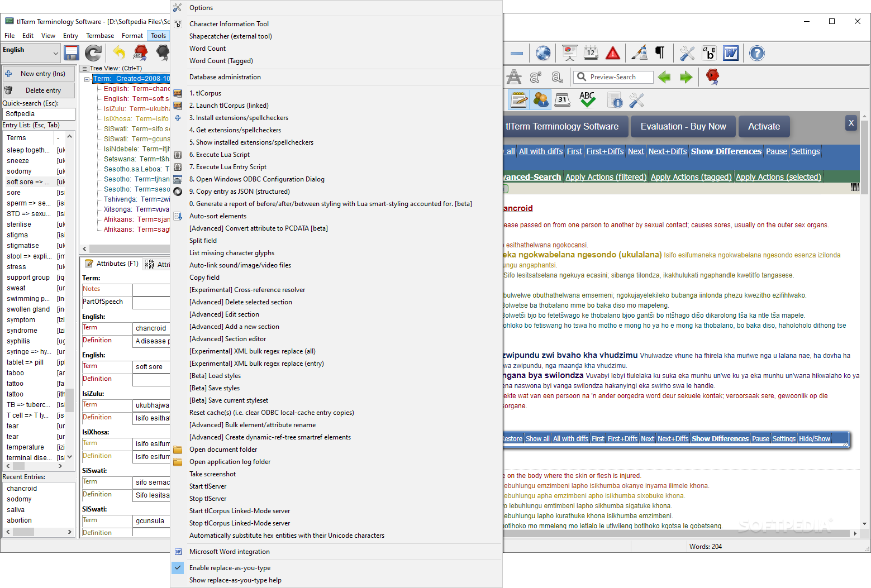The image size is (871, 588).
Task: Click the floppy disk save icon
Action: tap(72, 53)
